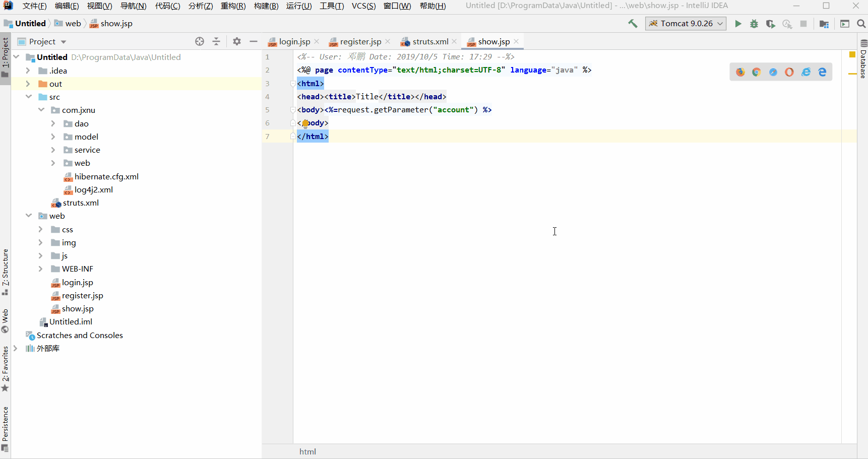Open the Tomcat 9.0.26 configuration dropdown

pyautogui.click(x=721, y=23)
